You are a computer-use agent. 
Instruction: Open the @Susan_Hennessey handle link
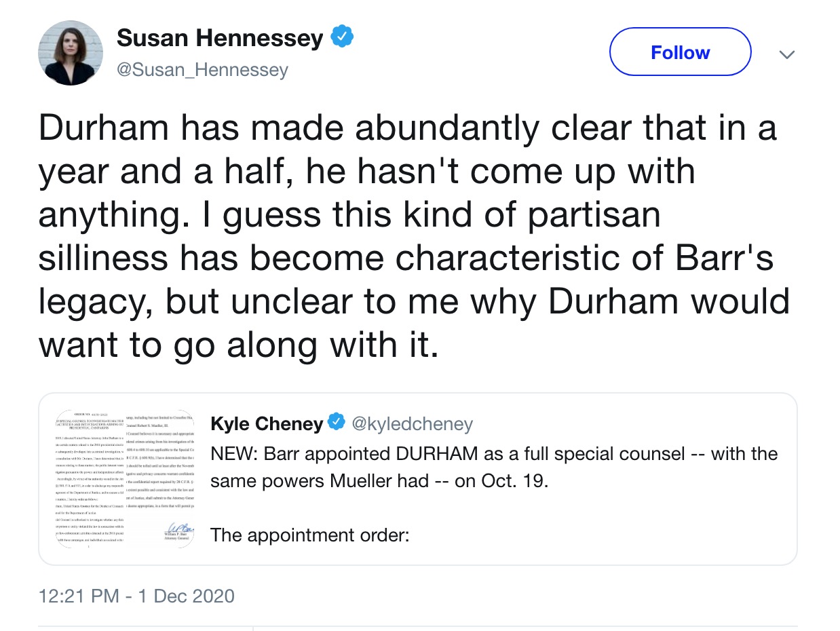tap(203, 69)
